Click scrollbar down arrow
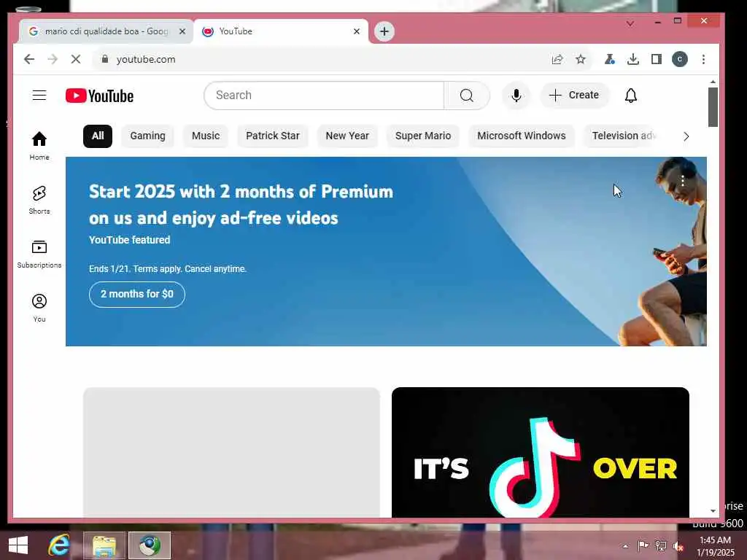This screenshot has width=747, height=560. pyautogui.click(x=713, y=511)
